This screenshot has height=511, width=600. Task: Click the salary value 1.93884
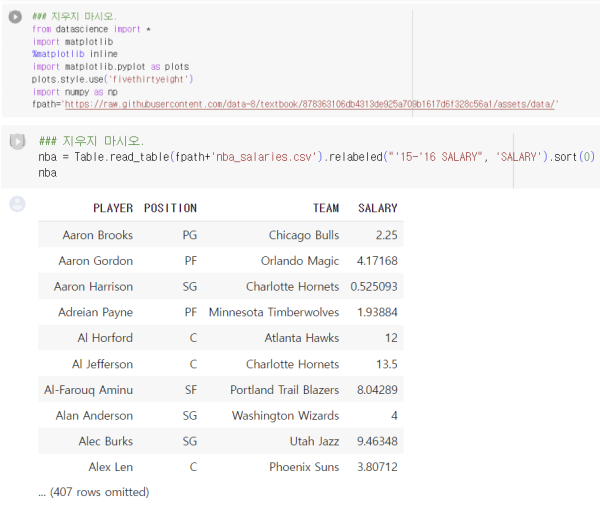click(x=377, y=312)
